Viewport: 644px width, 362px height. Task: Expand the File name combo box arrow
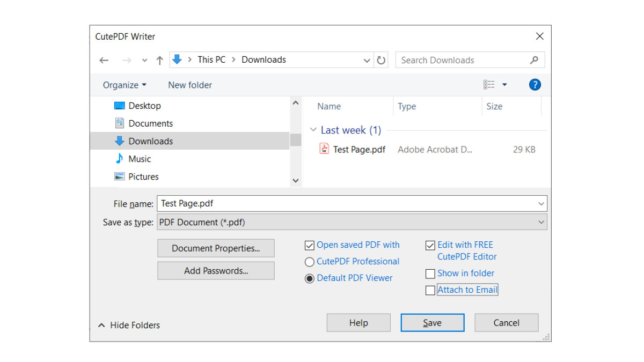[541, 203]
